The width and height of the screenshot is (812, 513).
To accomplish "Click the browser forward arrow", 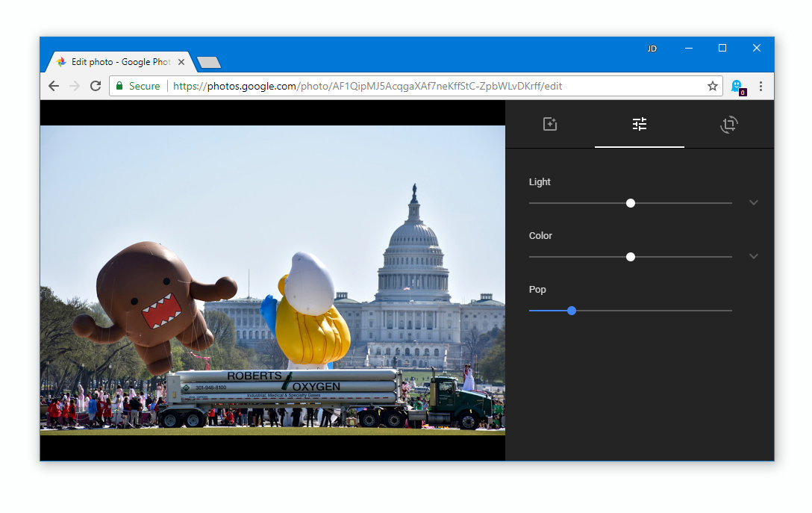I will tap(75, 86).
